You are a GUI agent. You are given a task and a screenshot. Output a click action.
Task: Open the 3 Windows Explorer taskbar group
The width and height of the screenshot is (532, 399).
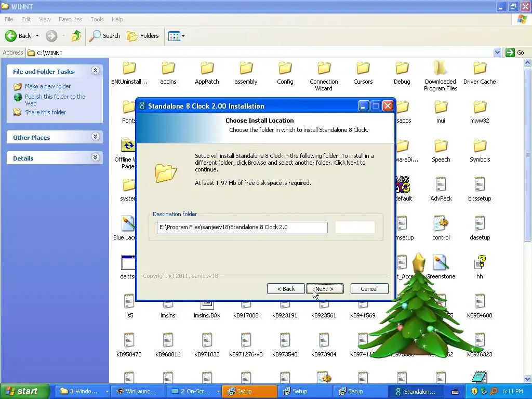coord(83,391)
